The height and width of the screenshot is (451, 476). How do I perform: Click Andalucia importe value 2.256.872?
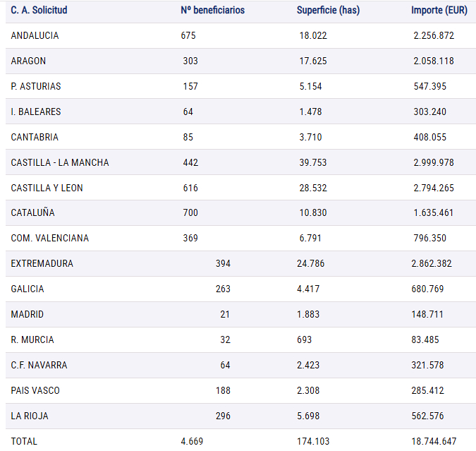(x=434, y=35)
